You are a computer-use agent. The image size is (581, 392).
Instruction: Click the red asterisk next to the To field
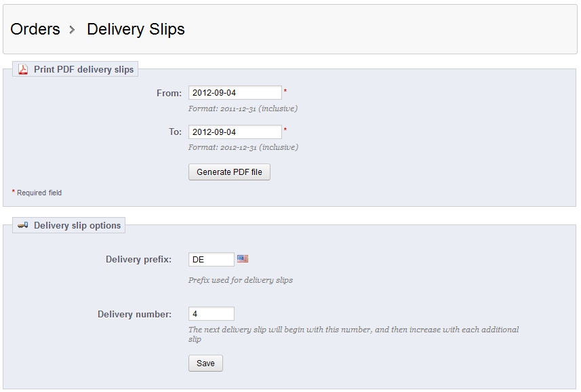coord(285,130)
